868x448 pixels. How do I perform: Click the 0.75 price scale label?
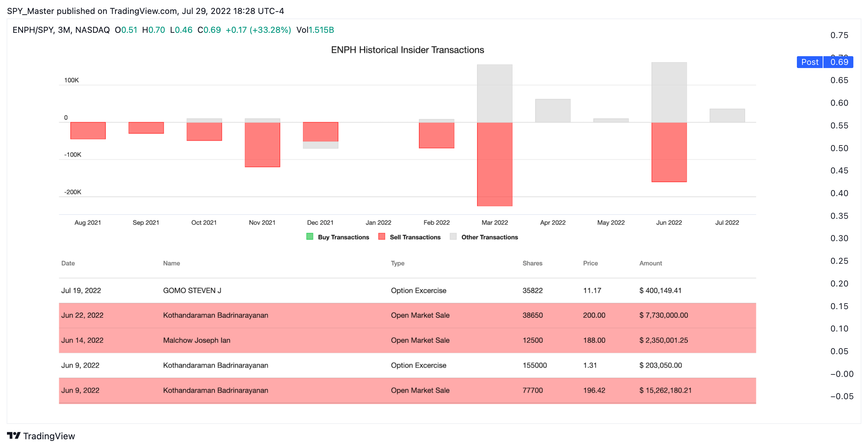839,35
